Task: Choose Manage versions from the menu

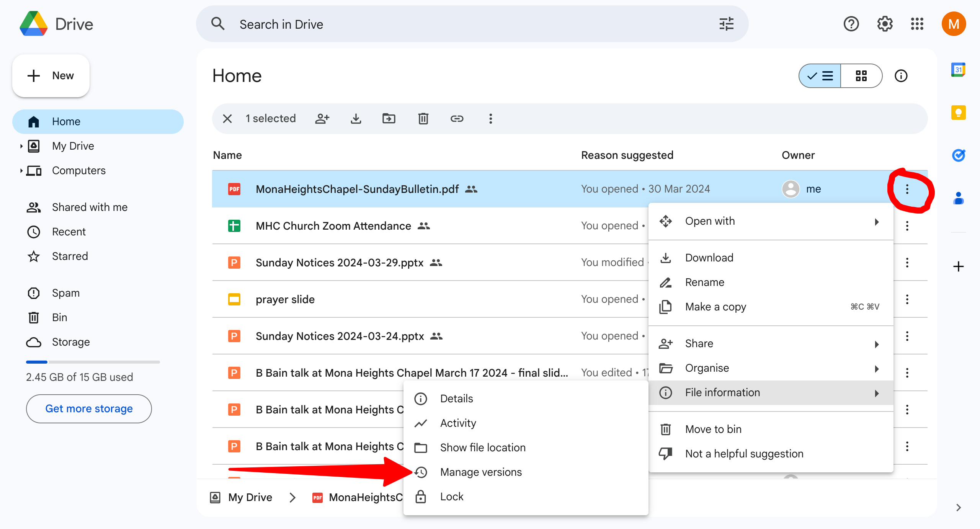Action: coord(481,472)
